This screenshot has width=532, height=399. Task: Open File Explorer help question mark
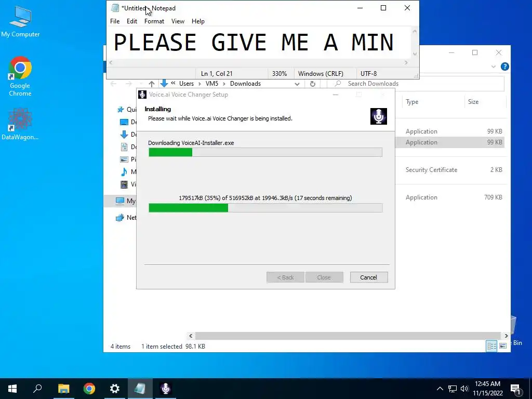pyautogui.click(x=505, y=66)
